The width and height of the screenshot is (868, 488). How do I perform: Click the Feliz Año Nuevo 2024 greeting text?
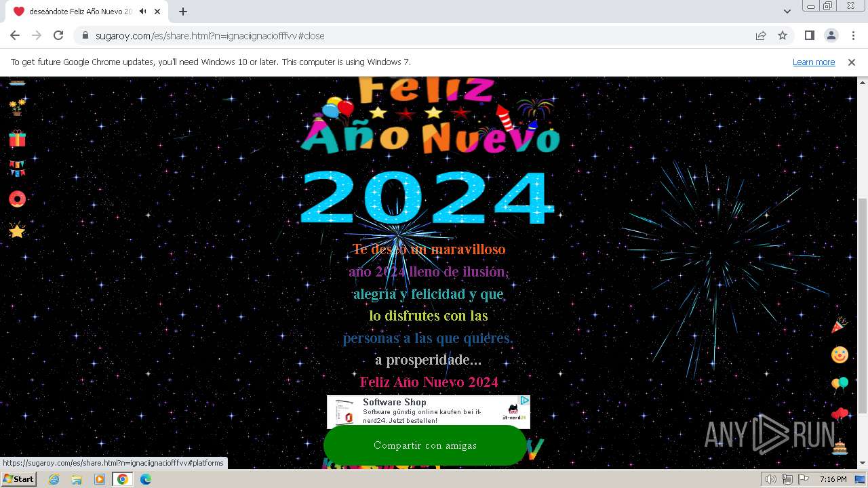pyautogui.click(x=429, y=382)
